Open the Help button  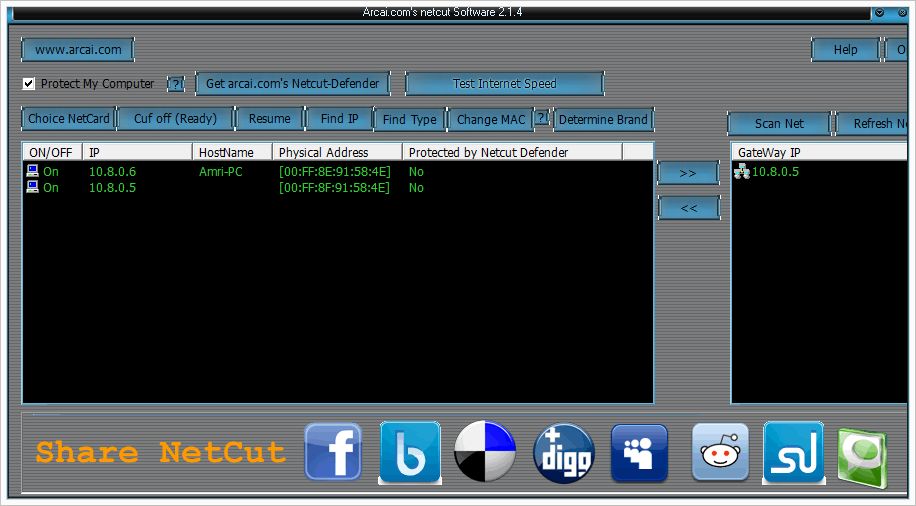(x=845, y=50)
